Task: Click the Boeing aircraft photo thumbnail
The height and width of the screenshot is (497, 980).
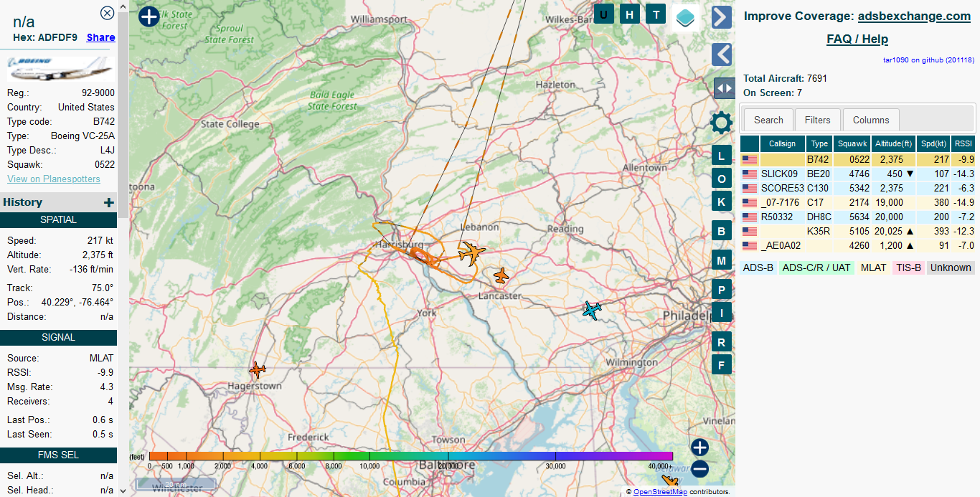Action: click(x=60, y=68)
